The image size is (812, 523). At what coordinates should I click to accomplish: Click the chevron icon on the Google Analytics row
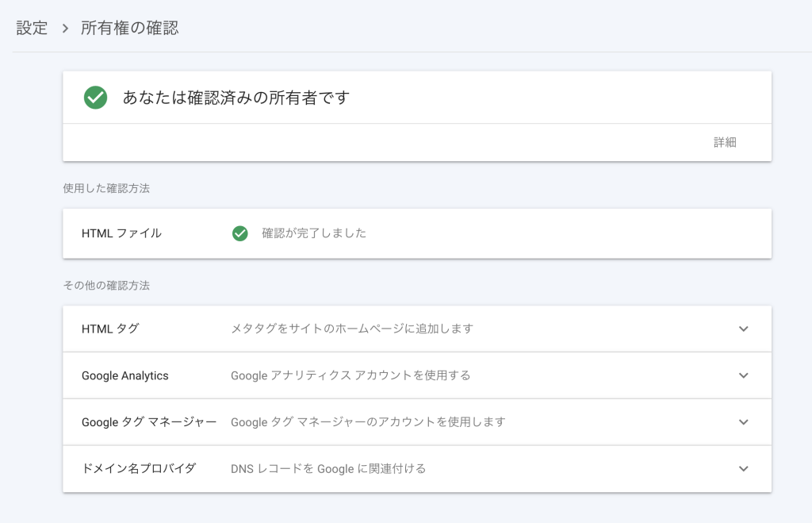tap(743, 375)
